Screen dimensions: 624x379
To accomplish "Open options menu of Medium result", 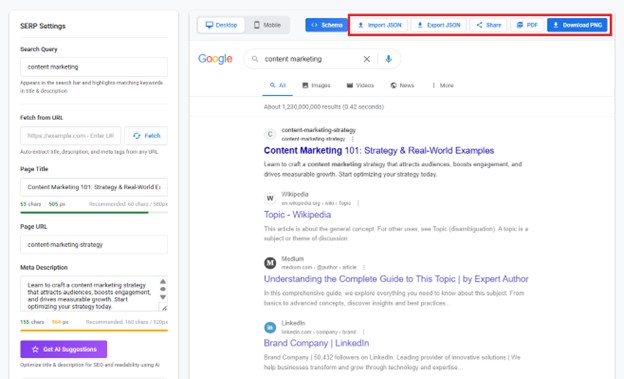I will click(364, 268).
